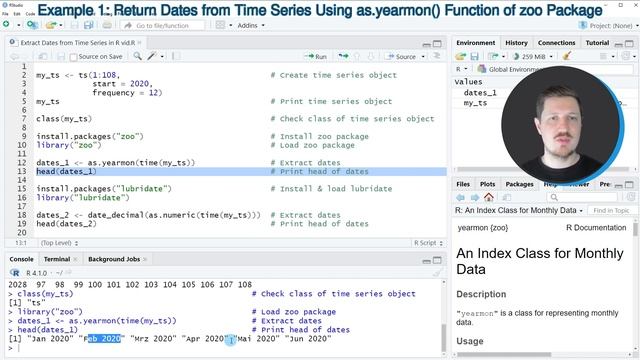Click the Save All icon
The width and height of the screenshot is (640, 360).
88,25
